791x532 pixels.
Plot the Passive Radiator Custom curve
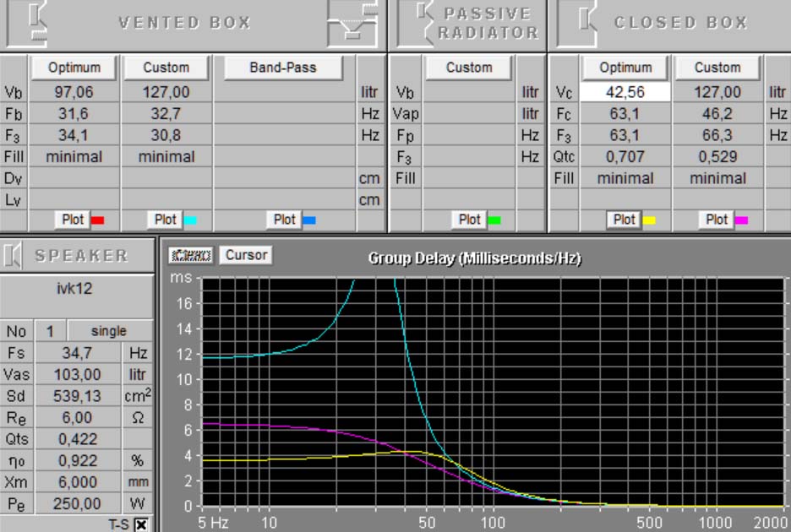(469, 220)
